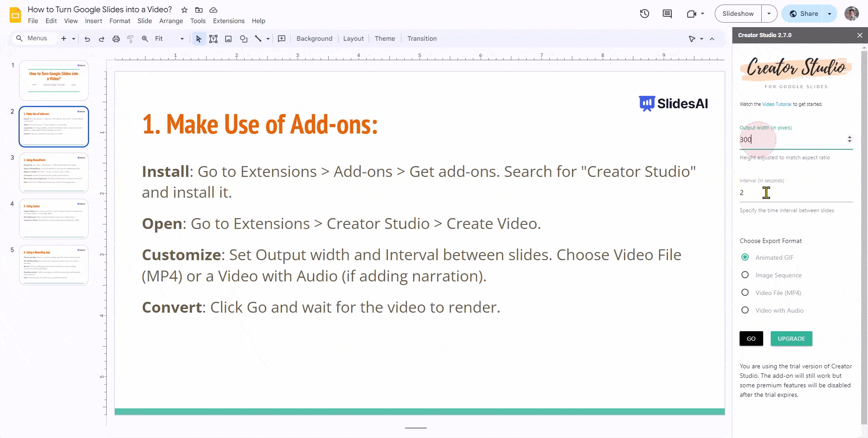The height and width of the screenshot is (438, 868).
Task: Increase Output width with the stepper
Action: click(x=849, y=137)
